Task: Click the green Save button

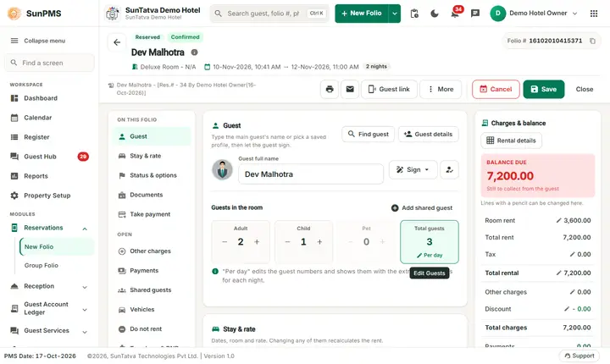Action: [543, 89]
